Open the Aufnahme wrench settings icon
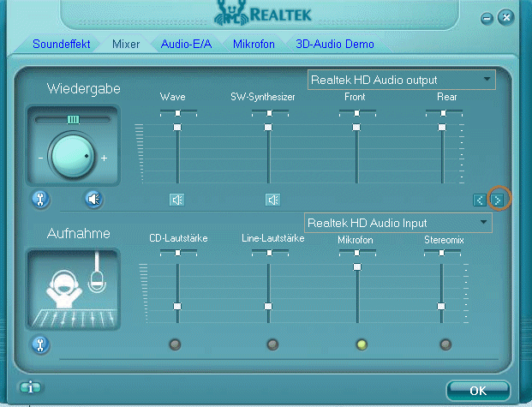The height and width of the screenshot is (407, 532). 39,345
